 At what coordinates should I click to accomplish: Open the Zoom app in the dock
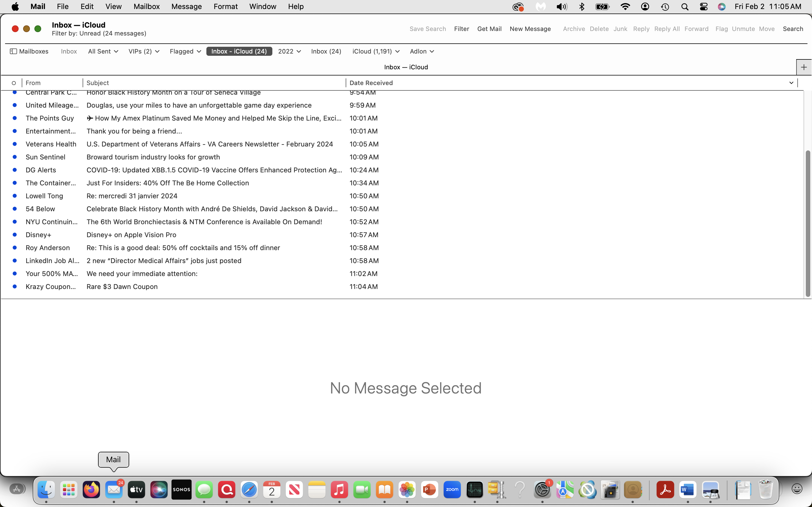[452, 490]
